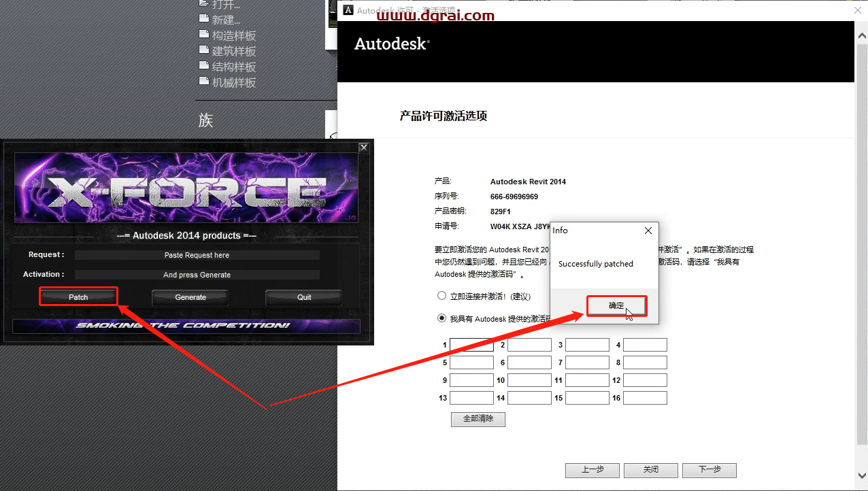Click the Request field in X-Force
The width and height of the screenshot is (868, 491).
pyautogui.click(x=197, y=255)
